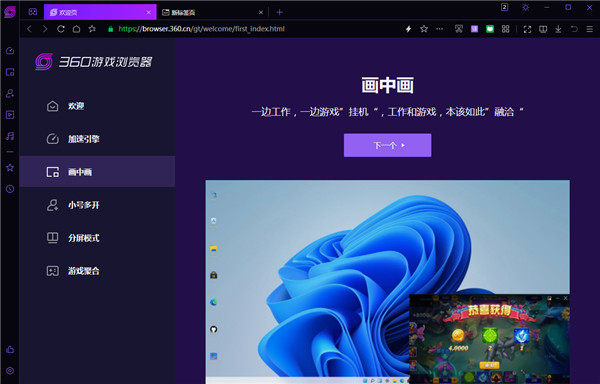Go to home page via house icon

tap(77, 29)
